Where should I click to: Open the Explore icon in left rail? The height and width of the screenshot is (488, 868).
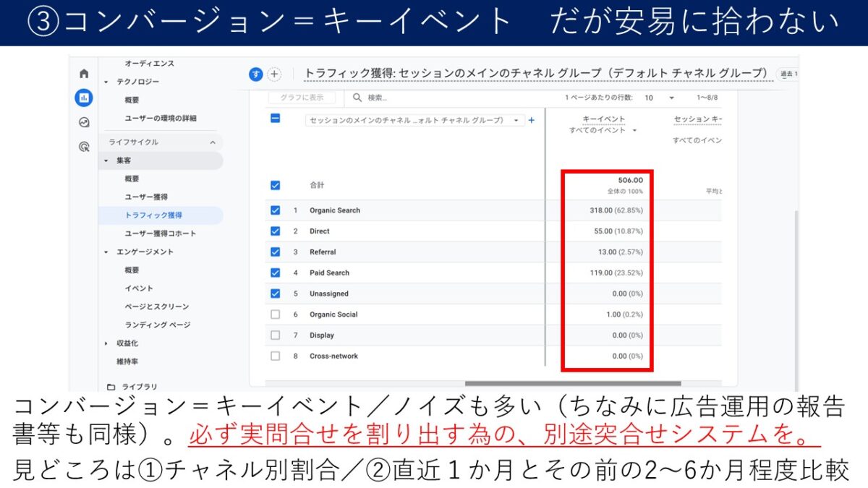coord(84,122)
